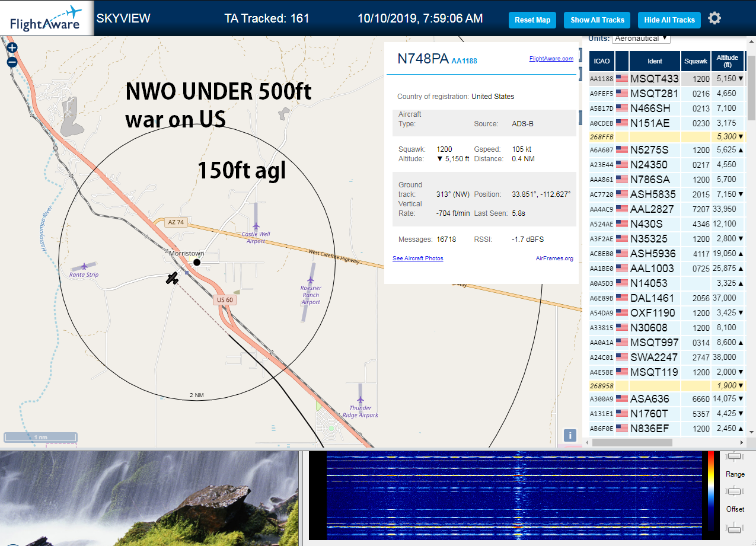Viewport: 756px width, 546px height.
Task: Select the N1760T aircraft row
Action: pyautogui.click(x=667, y=413)
